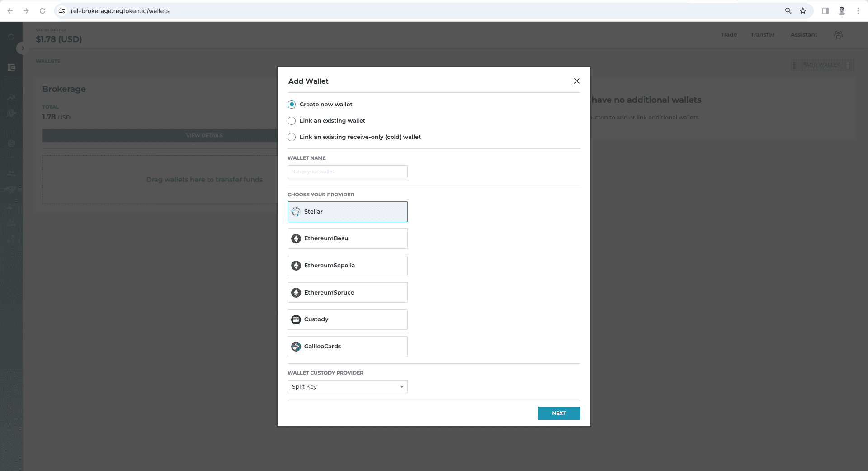
Task: Open the Transfer menu item
Action: [x=762, y=35]
